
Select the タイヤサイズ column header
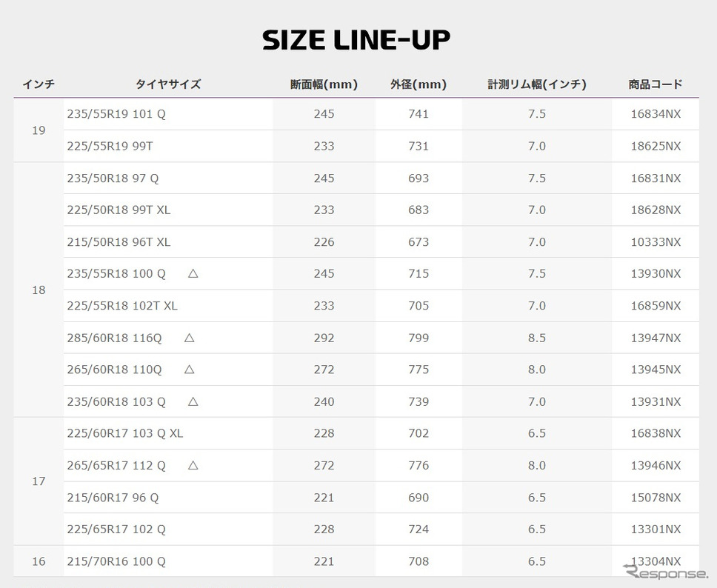(x=168, y=84)
